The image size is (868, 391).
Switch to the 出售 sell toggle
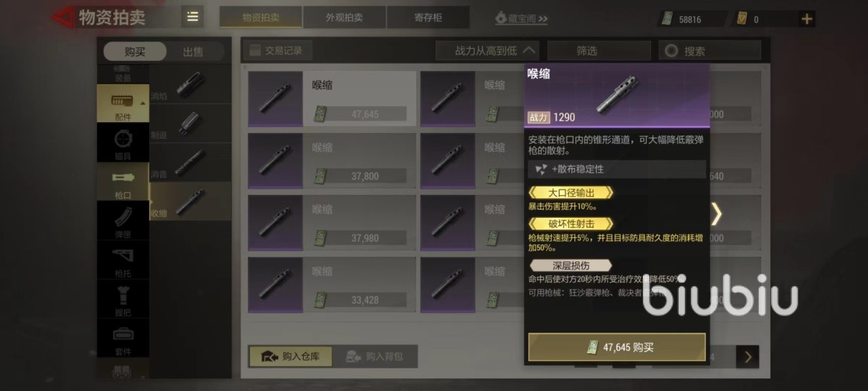tap(193, 52)
